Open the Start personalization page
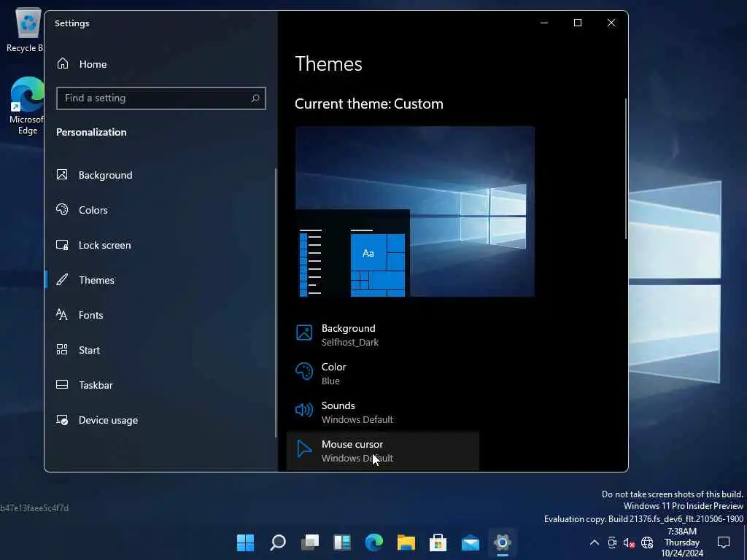Viewport: 747px width, 560px height. tap(160, 350)
